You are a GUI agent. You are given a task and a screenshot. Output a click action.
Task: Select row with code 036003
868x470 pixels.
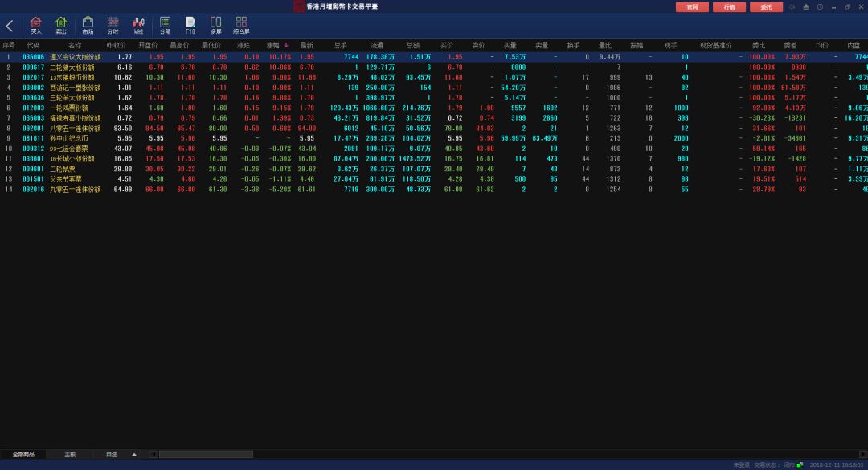434,118
